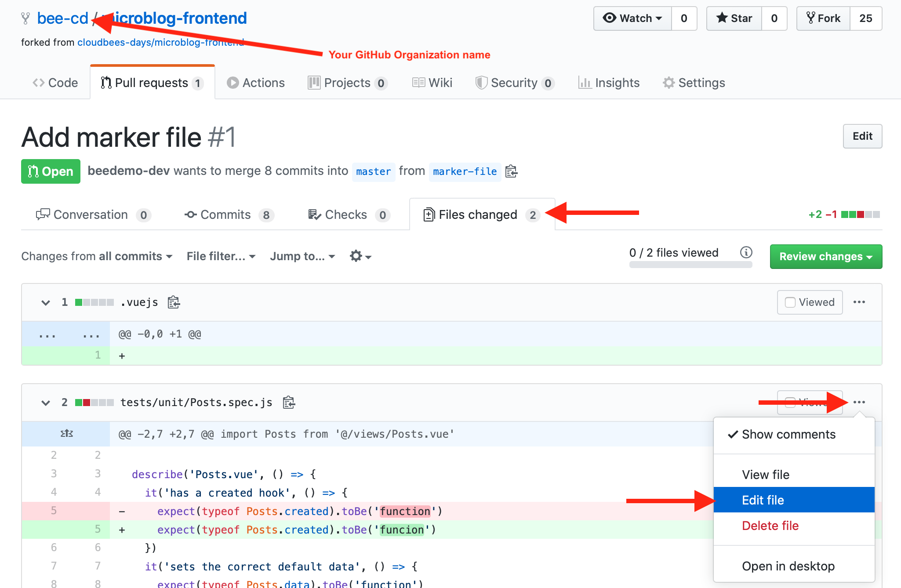Open the repository Settings tab
Screen dimensions: 901x588
tap(694, 83)
